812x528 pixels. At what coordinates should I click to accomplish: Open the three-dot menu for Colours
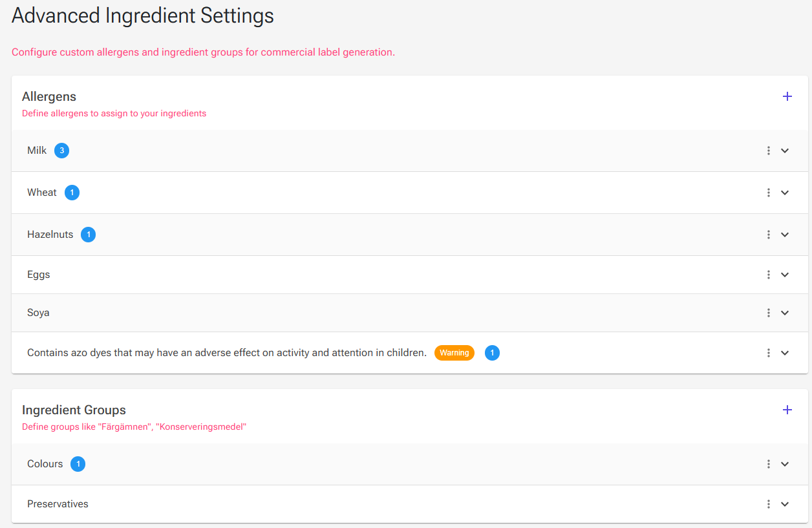click(768, 464)
